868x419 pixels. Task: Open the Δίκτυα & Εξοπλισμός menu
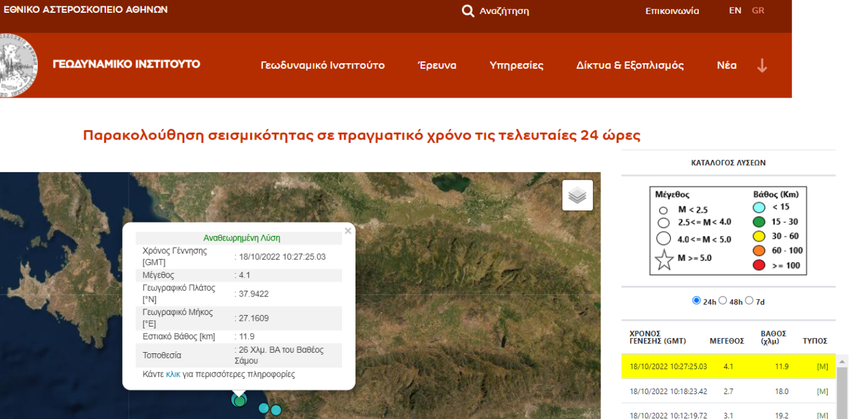630,65
